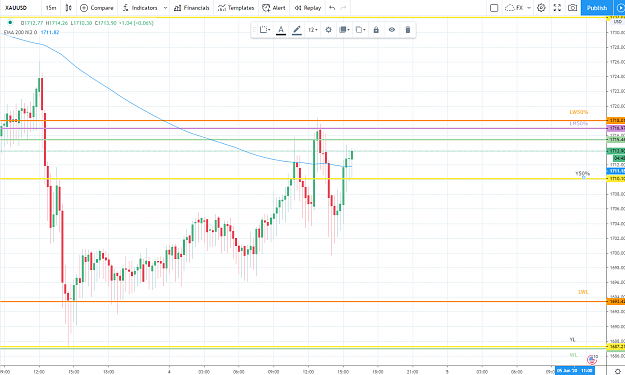
Task: Open visual order layers dropdown
Action: (344, 30)
